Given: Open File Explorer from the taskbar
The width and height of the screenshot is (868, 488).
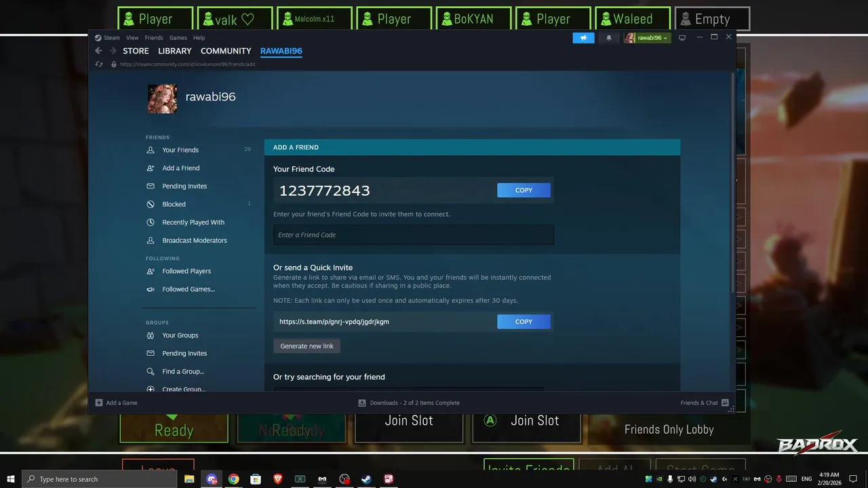Looking at the screenshot, I should pyautogui.click(x=189, y=479).
